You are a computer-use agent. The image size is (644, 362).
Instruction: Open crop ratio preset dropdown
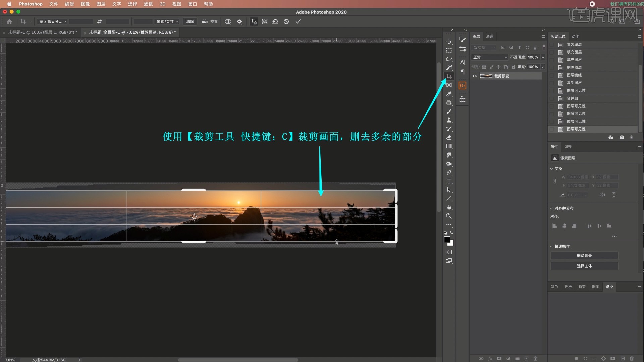pos(53,21)
